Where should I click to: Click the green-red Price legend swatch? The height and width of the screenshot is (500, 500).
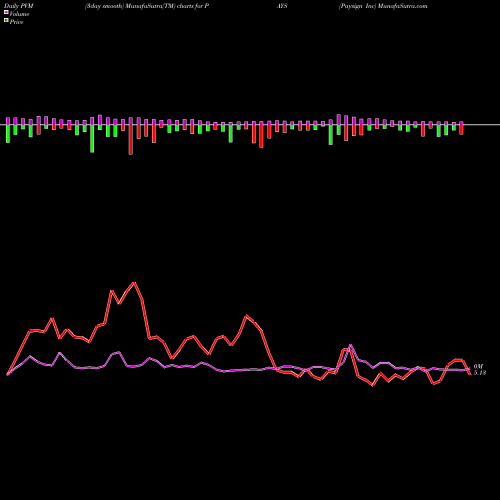coord(6,21)
